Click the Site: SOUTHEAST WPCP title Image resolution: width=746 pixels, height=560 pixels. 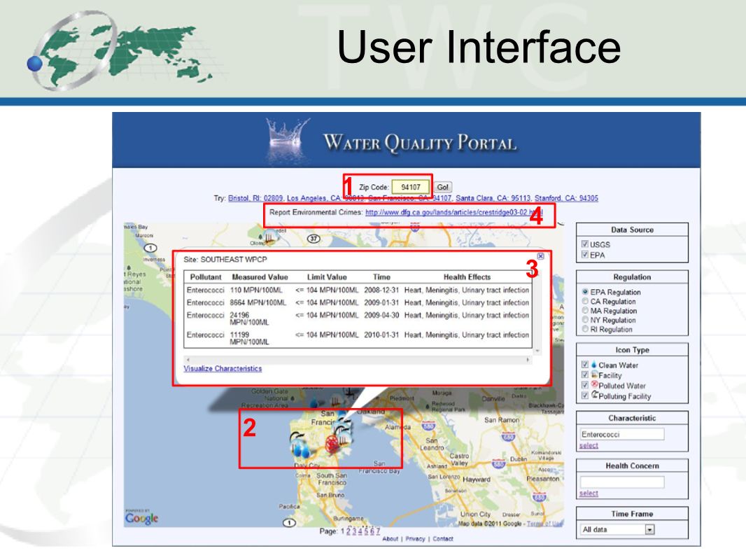(x=225, y=259)
